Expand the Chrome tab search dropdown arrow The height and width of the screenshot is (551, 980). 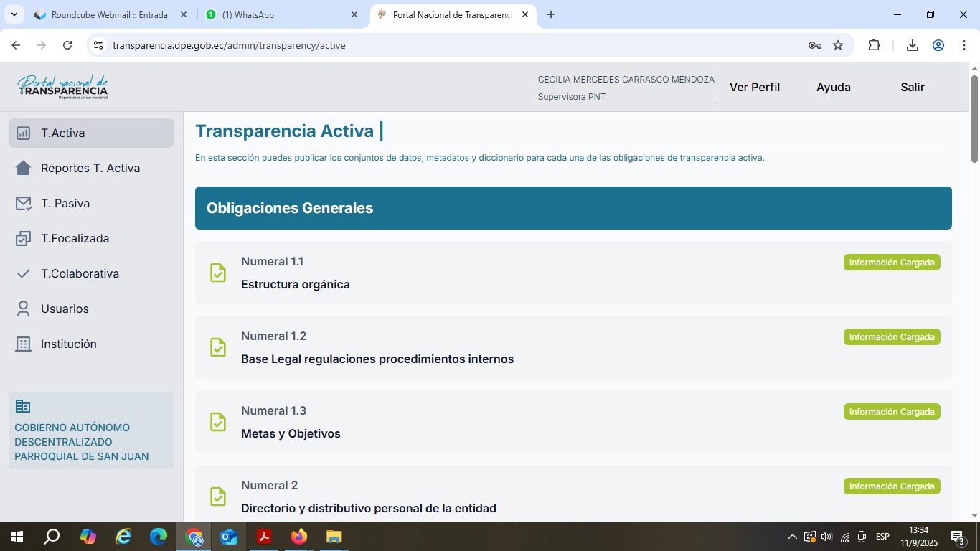click(x=14, y=14)
